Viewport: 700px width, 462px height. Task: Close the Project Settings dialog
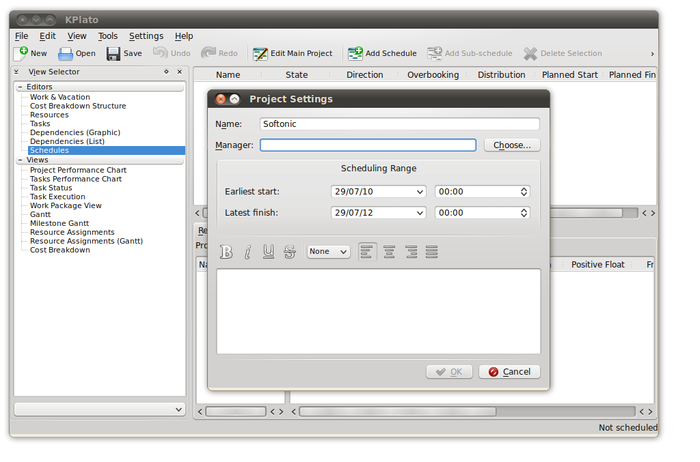pos(221,99)
